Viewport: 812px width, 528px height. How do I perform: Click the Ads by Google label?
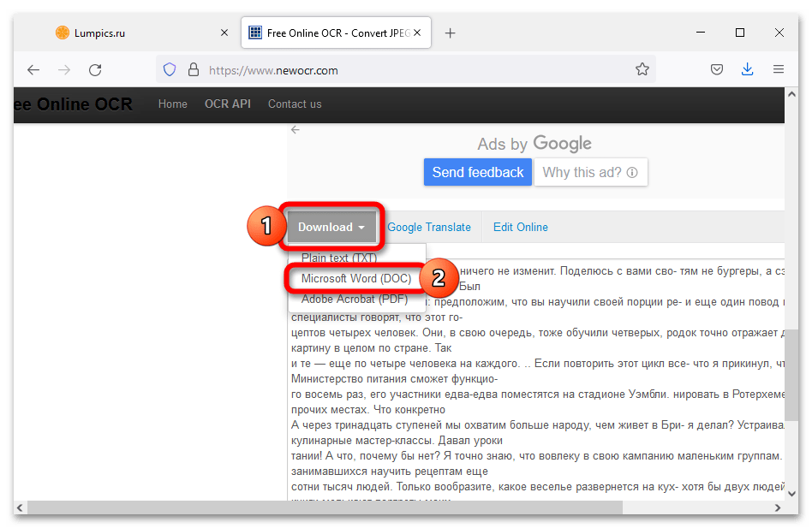click(534, 144)
